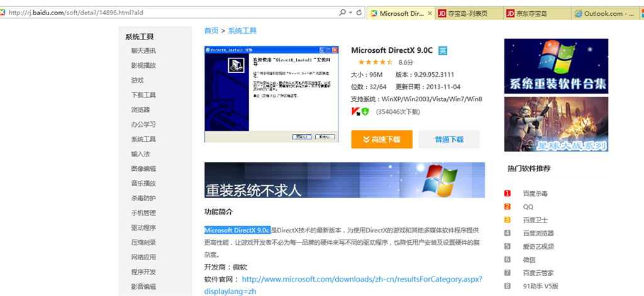The width and height of the screenshot is (644, 296).
Task: Click the (354046次下载) download count
Action: (398, 112)
